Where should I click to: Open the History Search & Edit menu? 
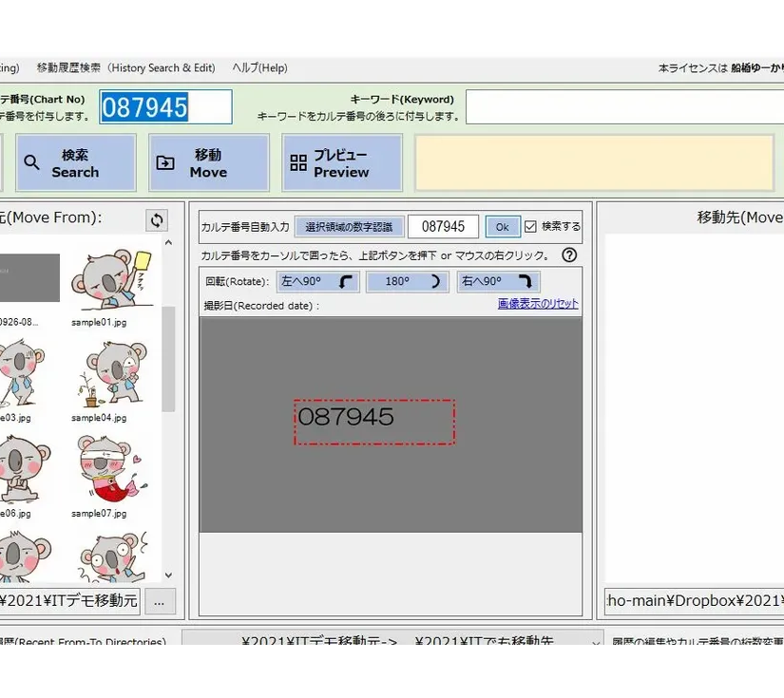click(x=125, y=68)
